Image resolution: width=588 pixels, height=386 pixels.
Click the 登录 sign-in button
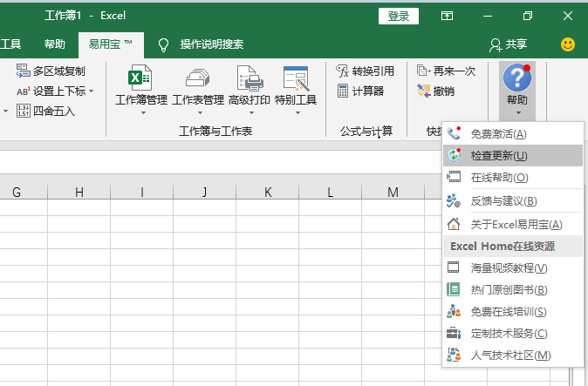click(398, 16)
